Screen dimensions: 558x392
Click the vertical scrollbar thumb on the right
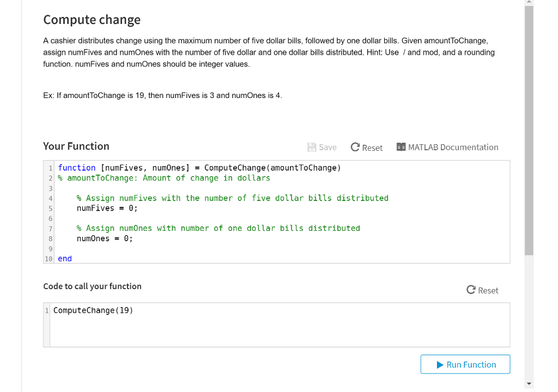tap(527, 131)
